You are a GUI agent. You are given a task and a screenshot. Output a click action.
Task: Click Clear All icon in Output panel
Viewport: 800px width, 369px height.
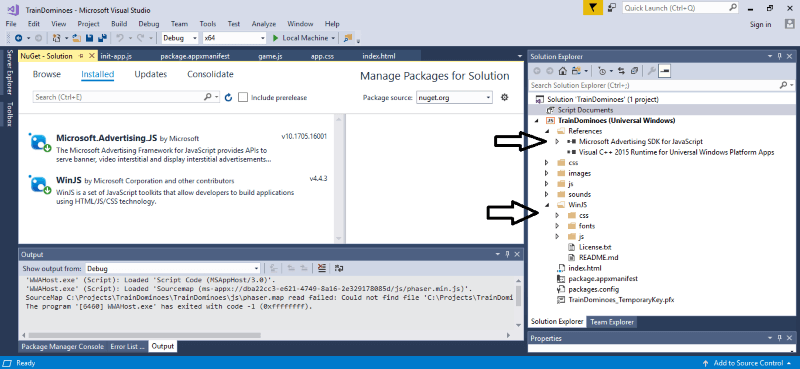pos(321,268)
